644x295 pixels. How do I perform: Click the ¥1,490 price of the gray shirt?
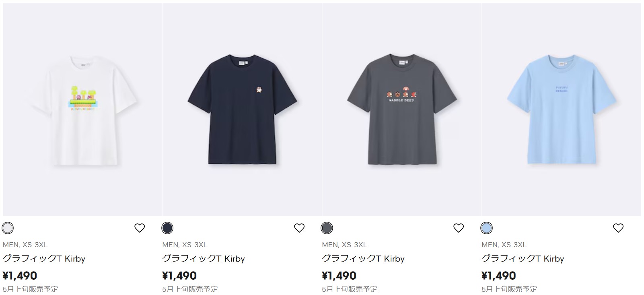pos(339,276)
